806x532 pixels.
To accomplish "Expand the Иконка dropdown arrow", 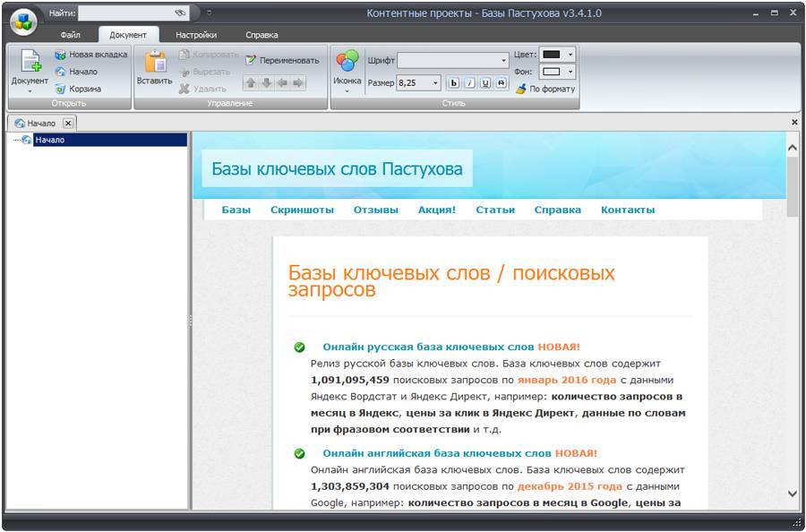I will click(347, 91).
